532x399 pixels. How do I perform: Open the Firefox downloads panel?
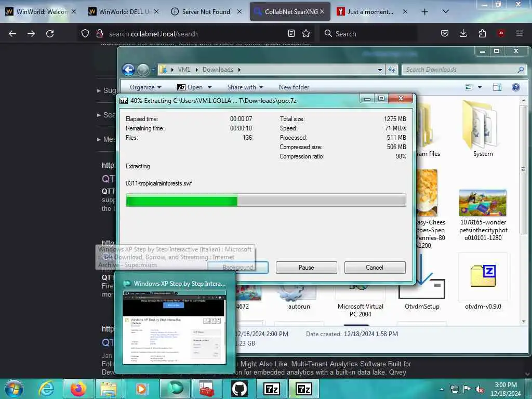463,33
